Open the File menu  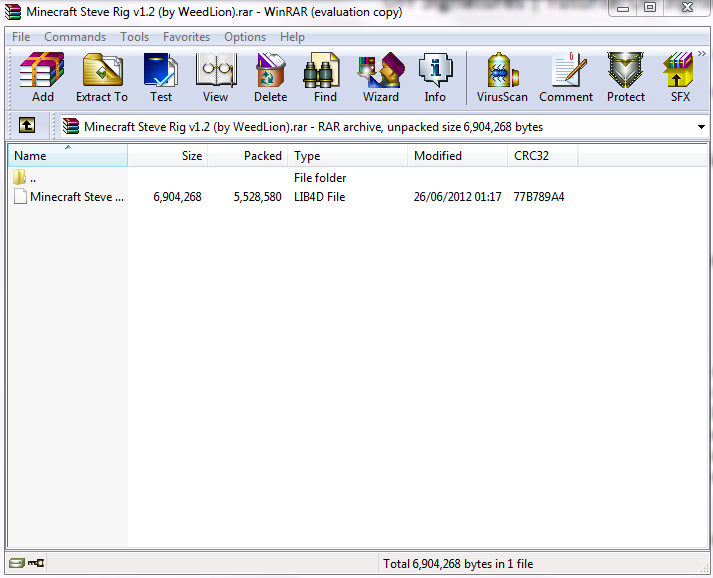pos(21,37)
